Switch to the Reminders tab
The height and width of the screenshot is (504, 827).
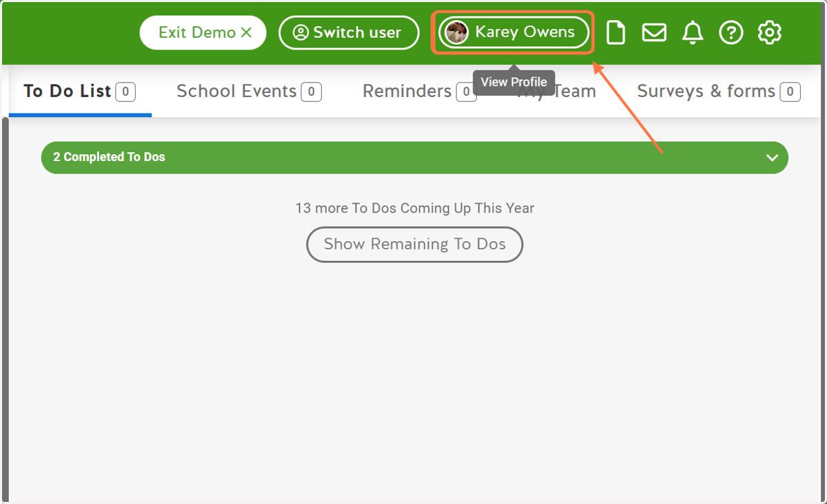click(419, 92)
